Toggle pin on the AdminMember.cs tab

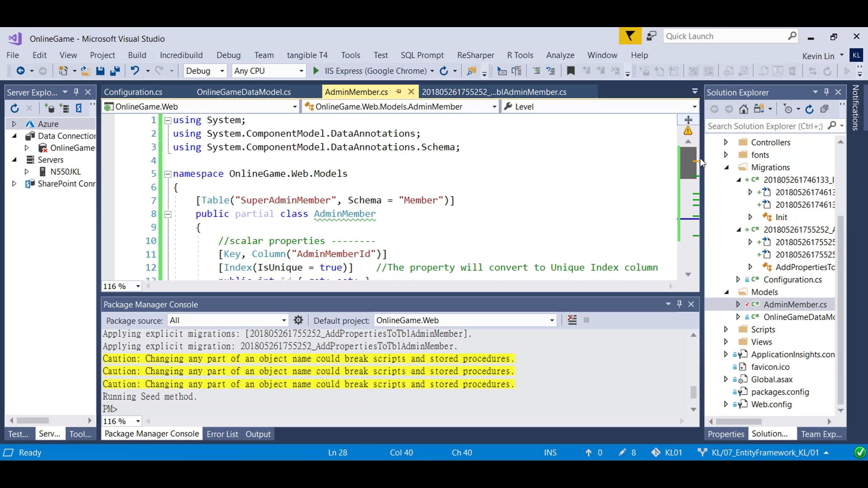tap(398, 92)
